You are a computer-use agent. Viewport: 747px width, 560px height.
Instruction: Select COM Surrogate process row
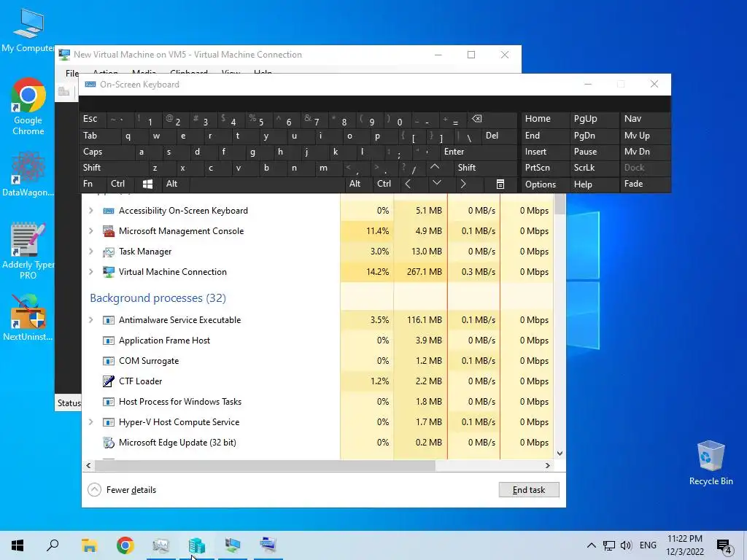pos(317,361)
